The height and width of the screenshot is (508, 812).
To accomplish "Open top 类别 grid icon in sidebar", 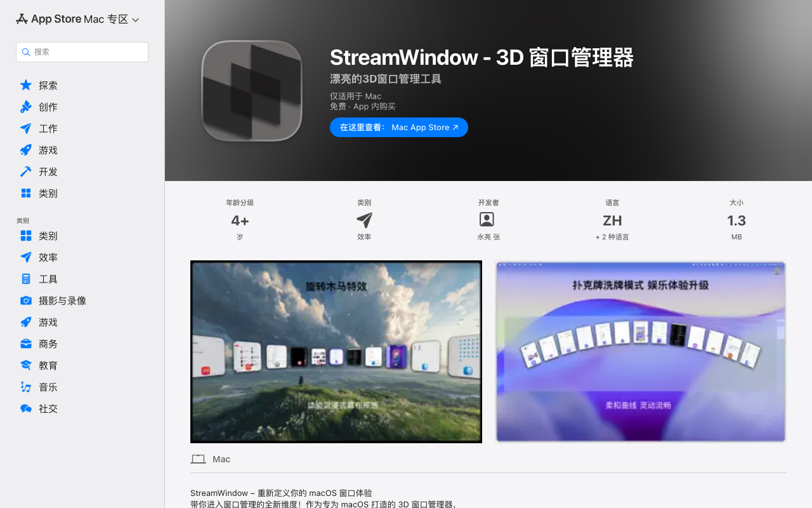I will pyautogui.click(x=26, y=193).
